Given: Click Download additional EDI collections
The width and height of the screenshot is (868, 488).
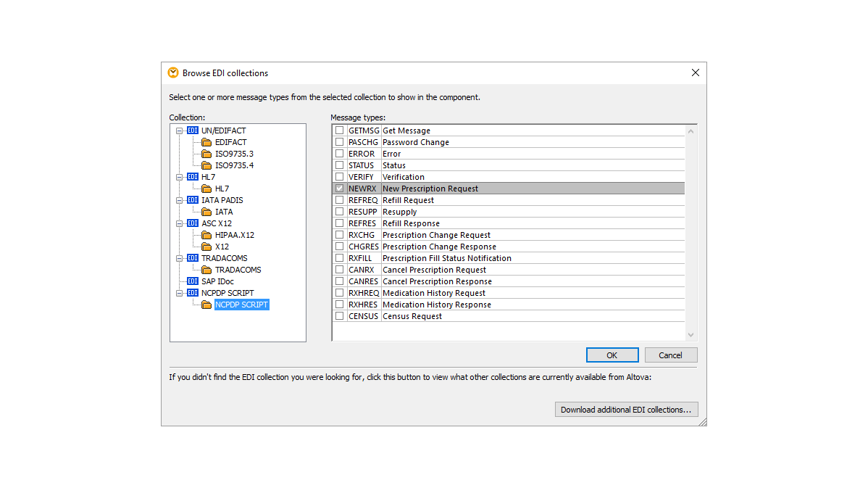Looking at the screenshot, I should pos(627,409).
